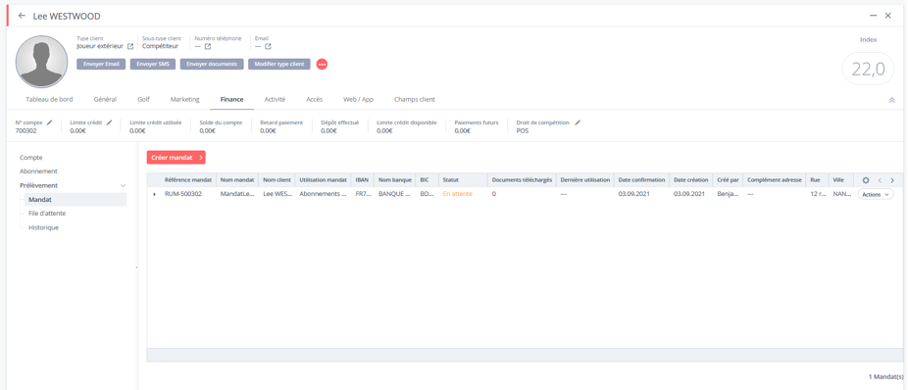Edit the Limite crédit with pencil icon
Image resolution: width=908 pixels, height=390 pixels.
109,122
